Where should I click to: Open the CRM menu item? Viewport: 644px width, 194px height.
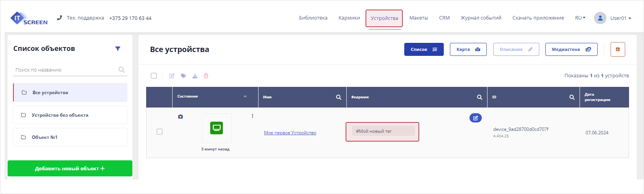tap(445, 18)
